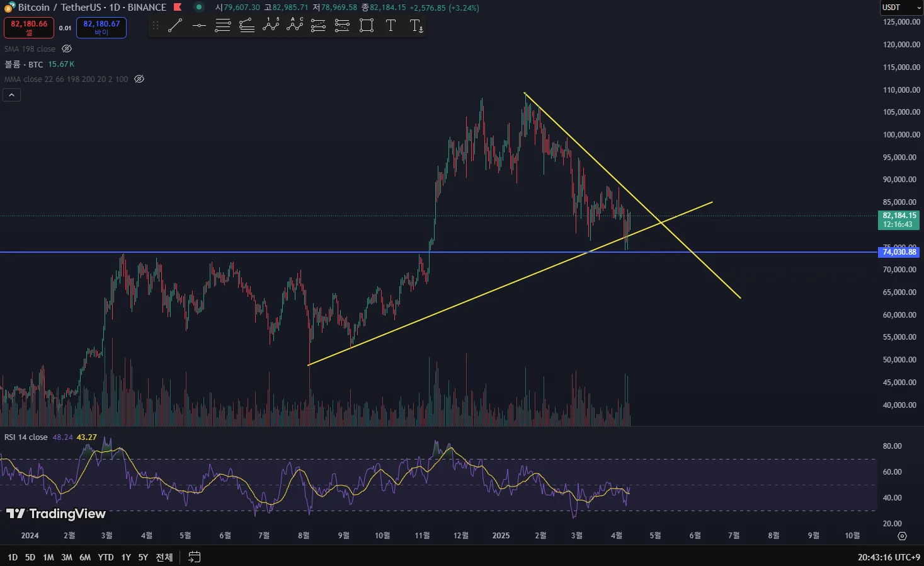The image size is (924, 566).
Task: Select the Text tool
Action: (391, 26)
